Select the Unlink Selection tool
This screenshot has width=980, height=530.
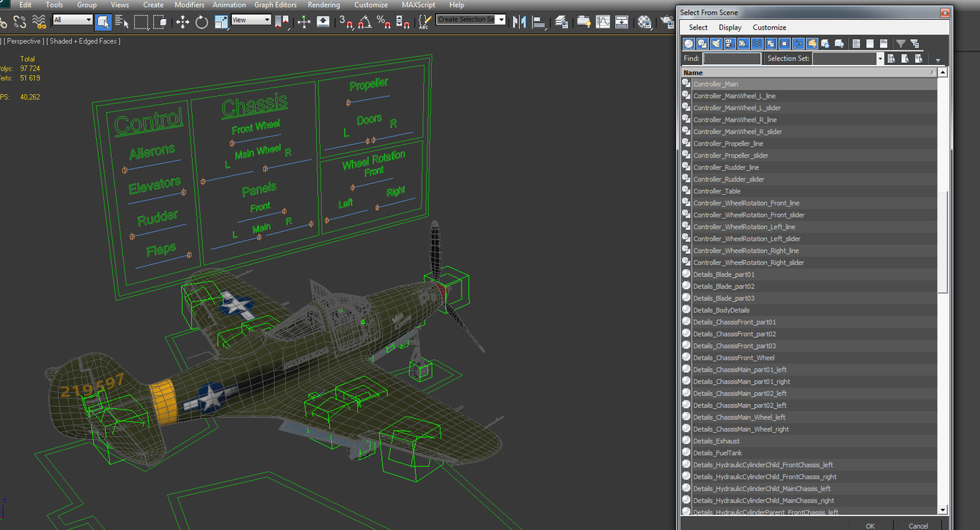coord(20,21)
